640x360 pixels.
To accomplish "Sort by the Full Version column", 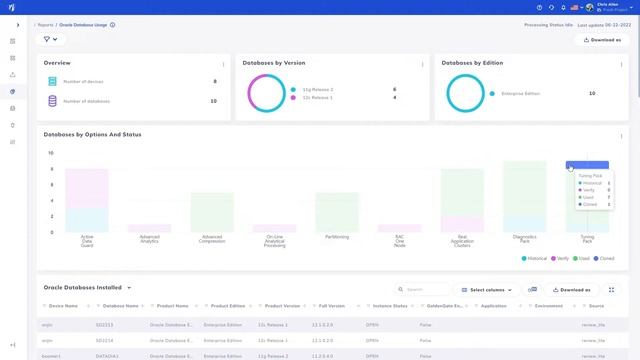I will [331, 306].
